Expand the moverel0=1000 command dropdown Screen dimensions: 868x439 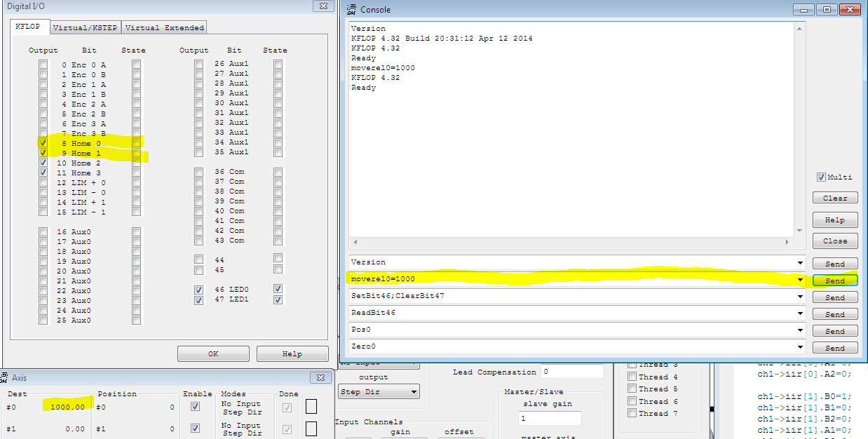(800, 280)
